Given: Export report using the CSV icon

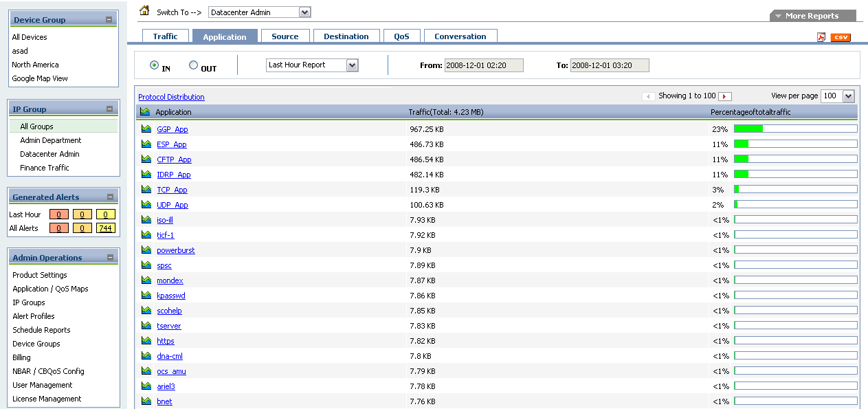Looking at the screenshot, I should tap(841, 37).
